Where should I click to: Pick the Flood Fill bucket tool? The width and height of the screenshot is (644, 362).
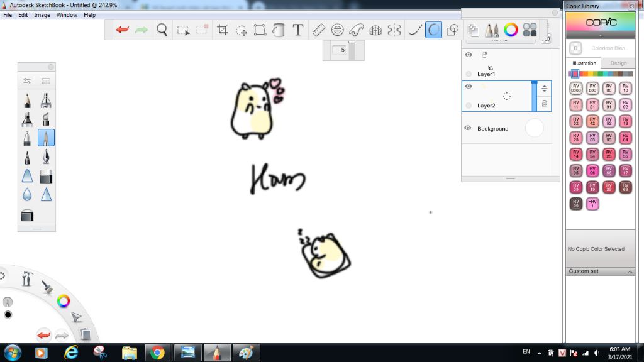pyautogui.click(x=279, y=30)
